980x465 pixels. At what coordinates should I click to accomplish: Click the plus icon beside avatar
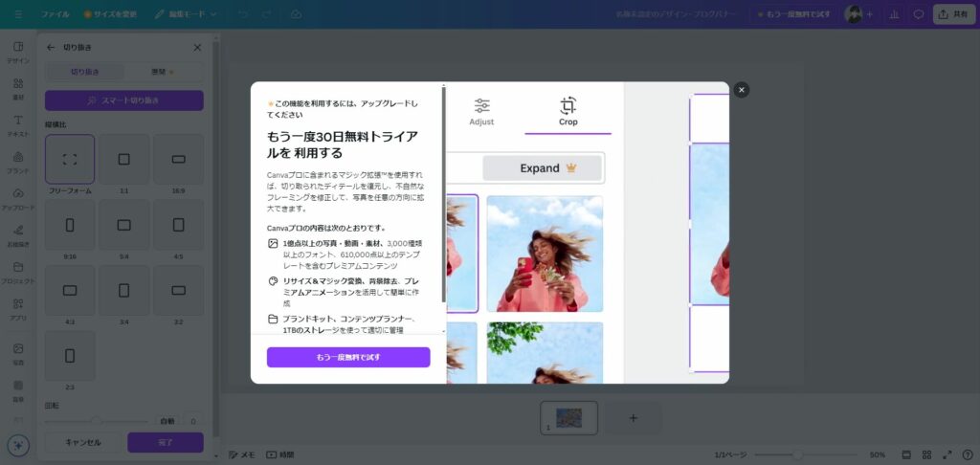pos(869,13)
